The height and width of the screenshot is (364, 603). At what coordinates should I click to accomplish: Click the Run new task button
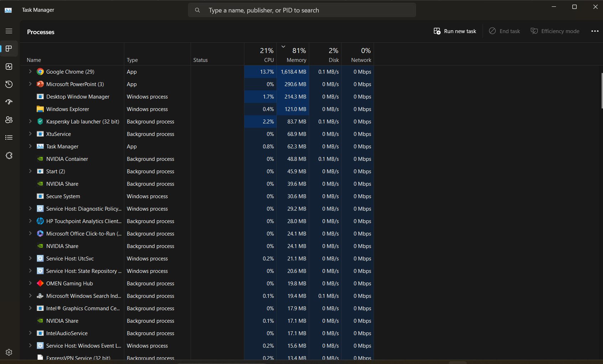[455, 31]
